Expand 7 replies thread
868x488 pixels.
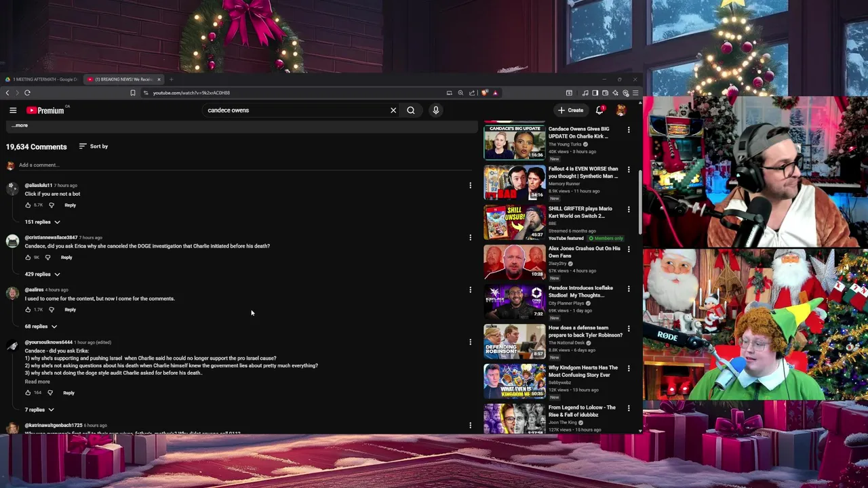point(39,410)
